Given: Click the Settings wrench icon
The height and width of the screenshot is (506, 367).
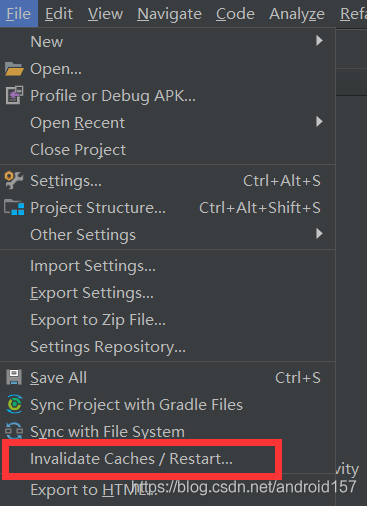Looking at the screenshot, I should click(14, 180).
